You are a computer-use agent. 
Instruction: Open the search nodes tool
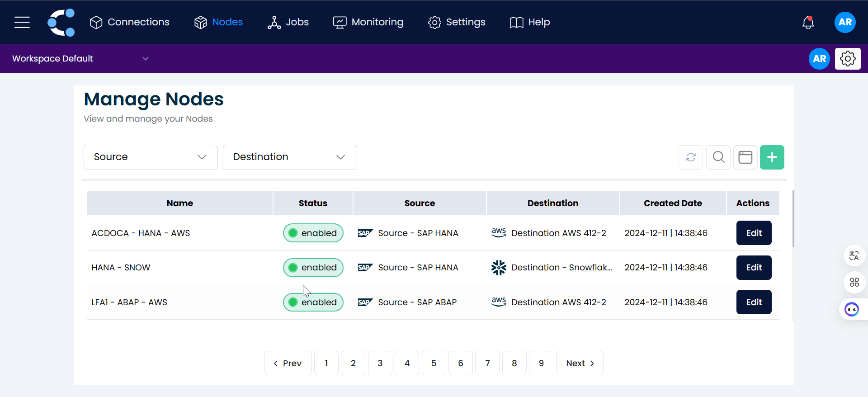[718, 157]
